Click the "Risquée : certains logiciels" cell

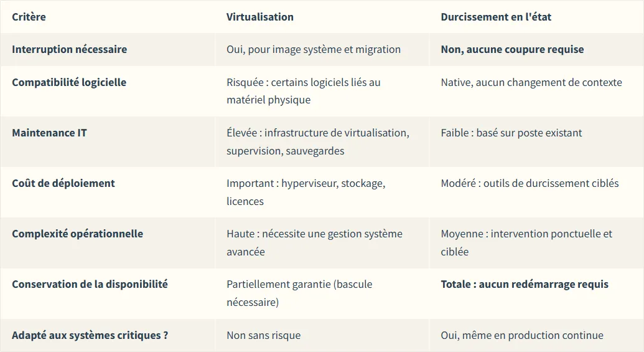tap(303, 91)
